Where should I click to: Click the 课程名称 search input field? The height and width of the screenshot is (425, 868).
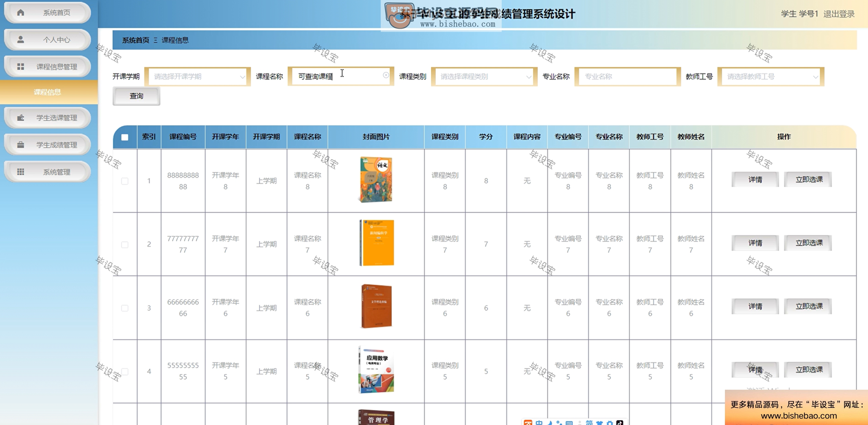[x=341, y=76]
